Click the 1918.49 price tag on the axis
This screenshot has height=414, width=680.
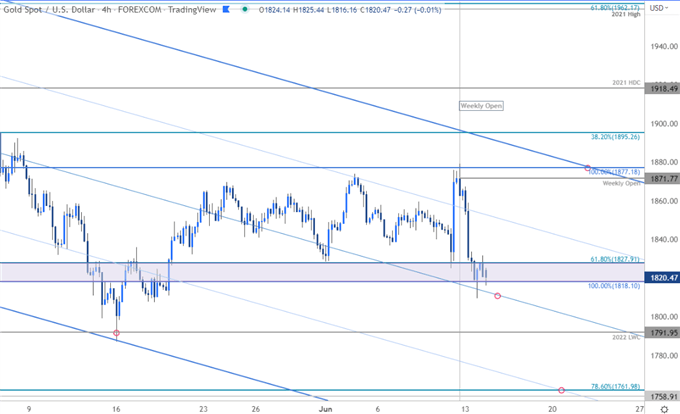coord(663,88)
